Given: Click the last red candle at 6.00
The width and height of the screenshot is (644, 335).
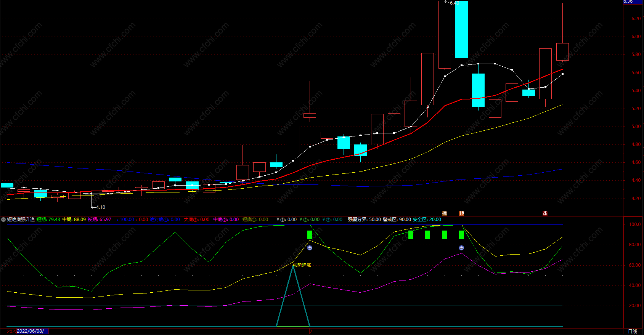Looking at the screenshot, I should click(x=562, y=52).
